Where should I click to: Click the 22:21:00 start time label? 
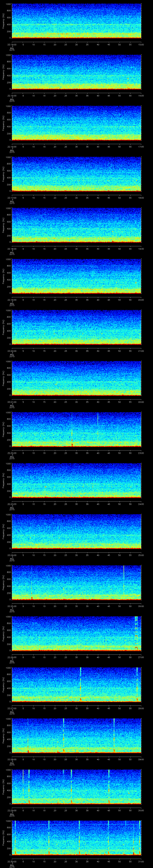[12, 402]
